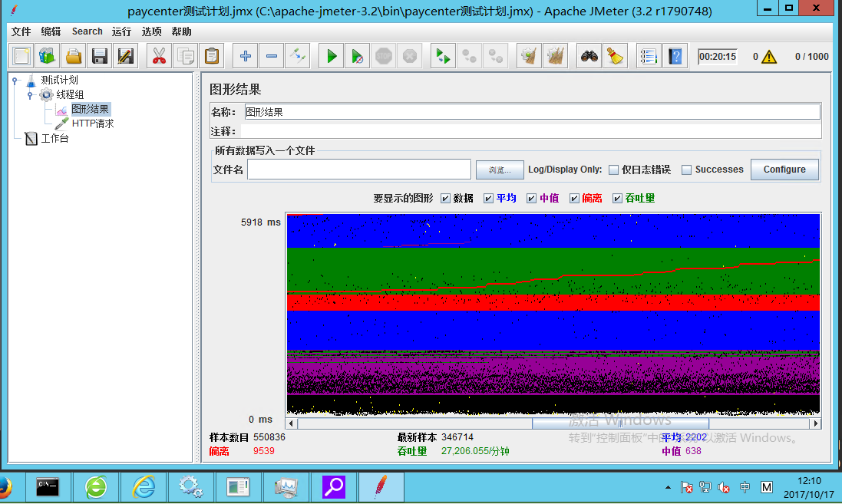Image resolution: width=842 pixels, height=504 pixels.
Task: Save the test plan with floppy icon
Action: pyautogui.click(x=99, y=56)
